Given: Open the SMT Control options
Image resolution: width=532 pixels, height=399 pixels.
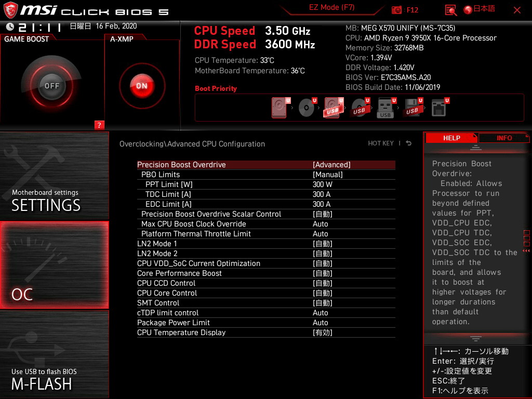Looking at the screenshot, I should [x=266, y=303].
